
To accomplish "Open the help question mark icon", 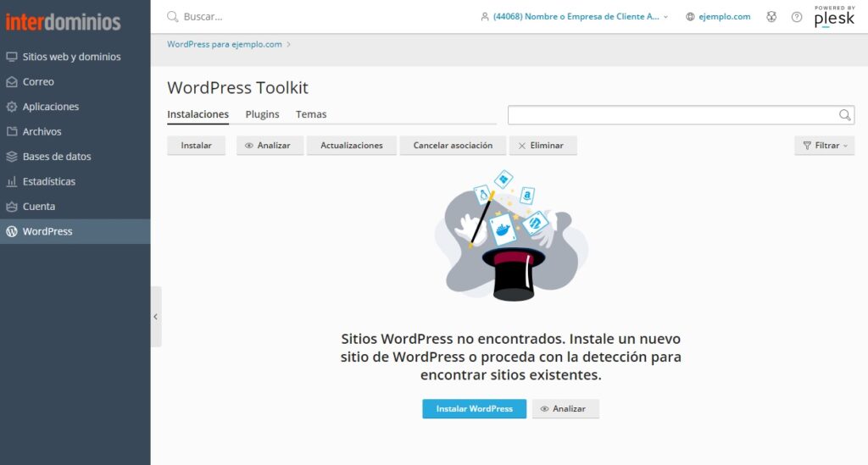I will 797,17.
